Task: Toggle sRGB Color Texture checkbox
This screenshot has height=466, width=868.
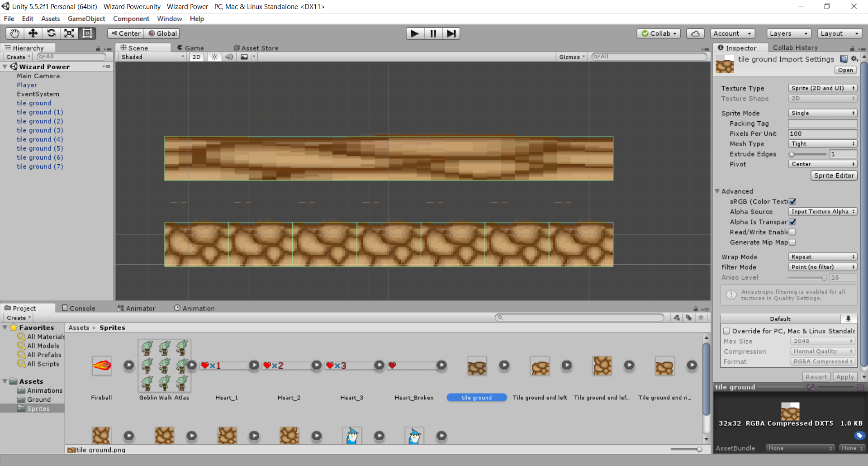Action: (x=792, y=202)
